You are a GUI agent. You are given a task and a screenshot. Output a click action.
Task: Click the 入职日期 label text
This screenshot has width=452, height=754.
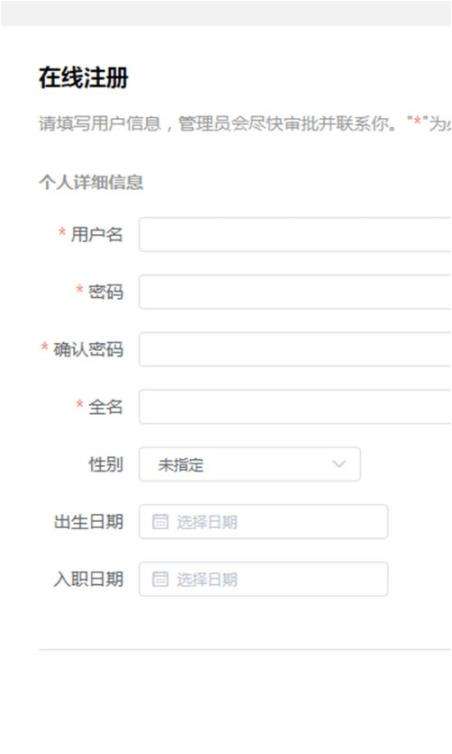tap(88, 579)
